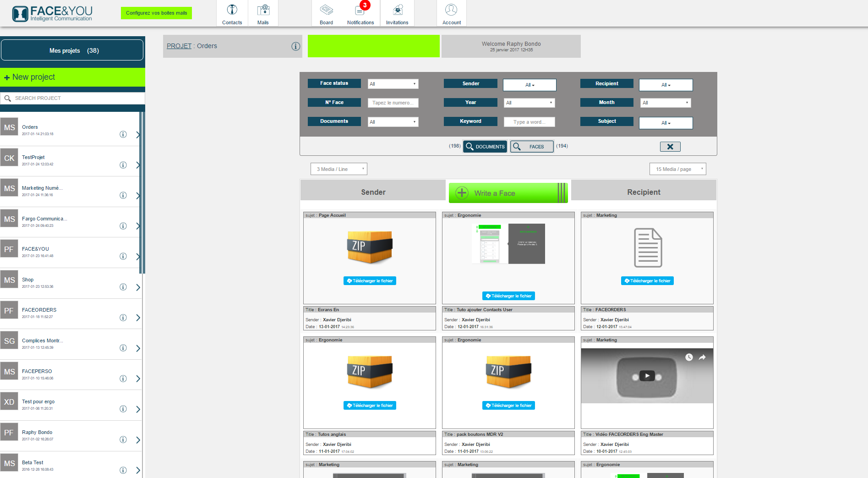
Task: Download file for pack boutons MDR V2
Action: (508, 406)
